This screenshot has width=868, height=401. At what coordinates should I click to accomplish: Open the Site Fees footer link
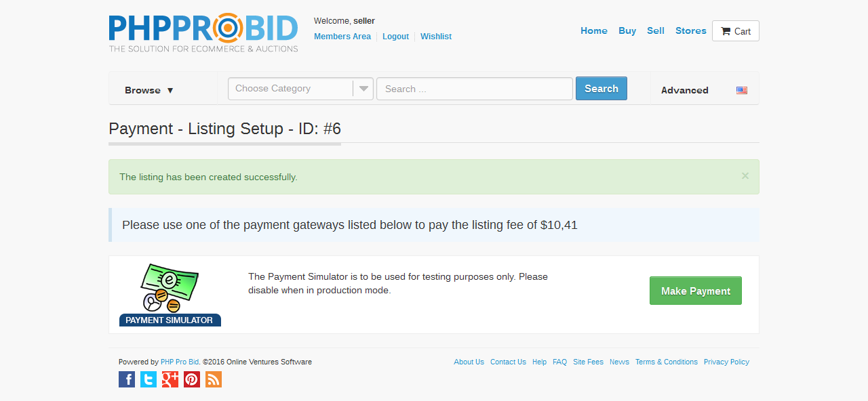(x=588, y=362)
